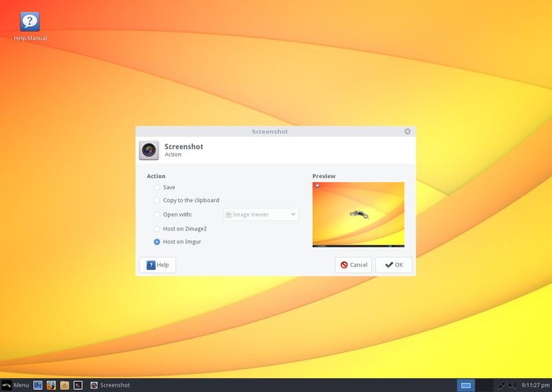Expand the Image Viewer dropdown
Viewport: 552px width, 392px height.
261,215
